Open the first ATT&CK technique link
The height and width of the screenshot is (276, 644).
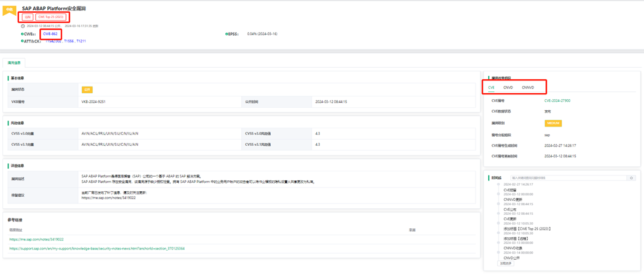[53, 41]
